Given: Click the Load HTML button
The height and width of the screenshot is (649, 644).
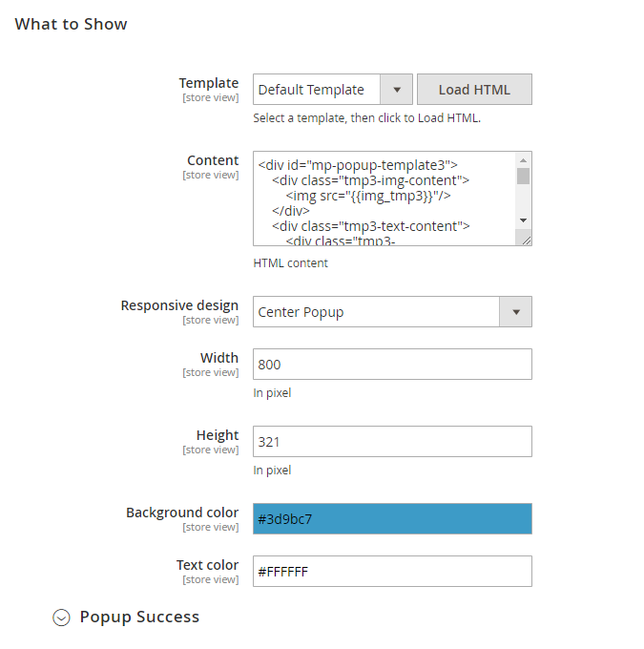Looking at the screenshot, I should click(x=474, y=90).
